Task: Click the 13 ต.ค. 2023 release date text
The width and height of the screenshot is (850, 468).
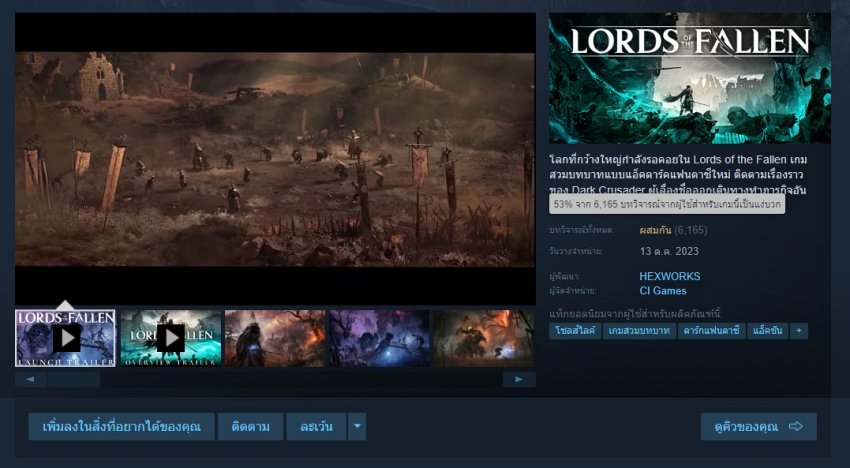Action: coord(669,252)
